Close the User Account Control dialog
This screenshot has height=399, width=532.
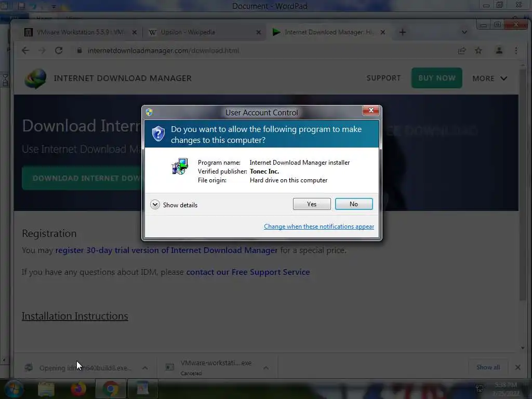tap(371, 110)
